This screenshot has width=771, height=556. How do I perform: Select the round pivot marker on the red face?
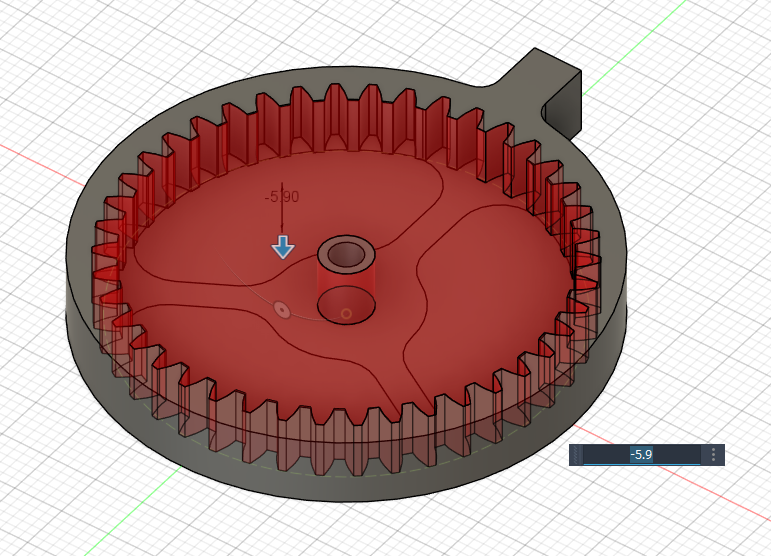[x=282, y=310]
